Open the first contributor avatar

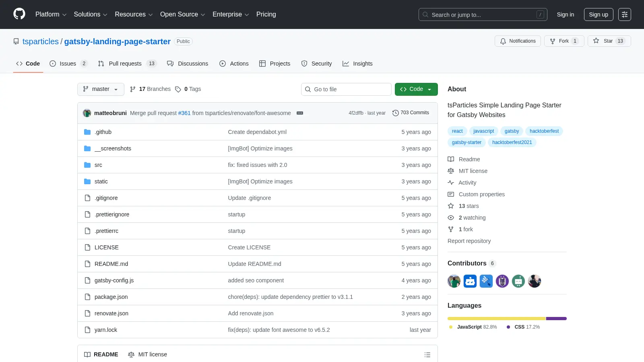pos(454,281)
